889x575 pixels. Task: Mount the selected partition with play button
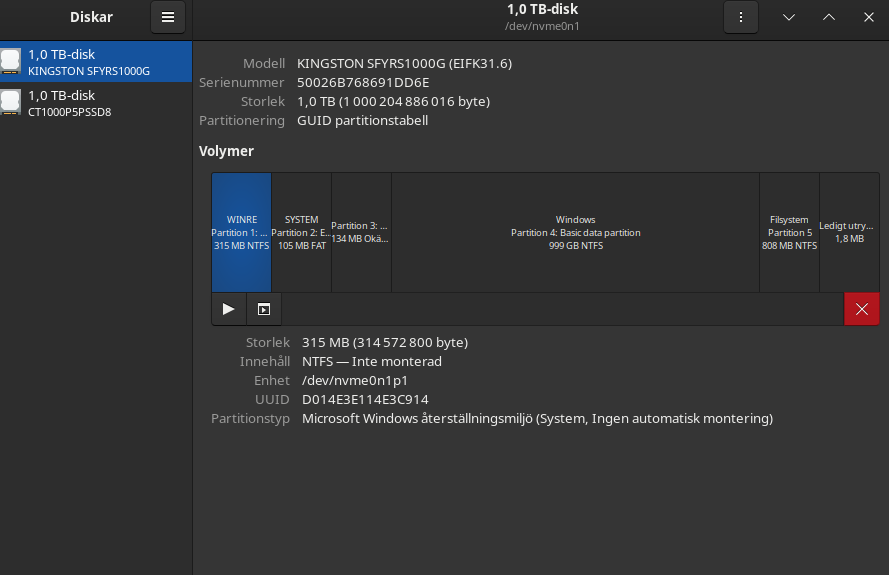pos(228,309)
